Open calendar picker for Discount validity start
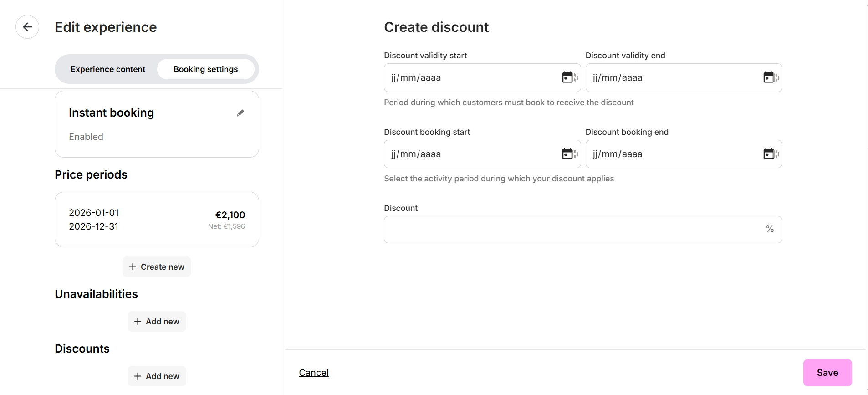The width and height of the screenshot is (868, 395). click(567, 77)
